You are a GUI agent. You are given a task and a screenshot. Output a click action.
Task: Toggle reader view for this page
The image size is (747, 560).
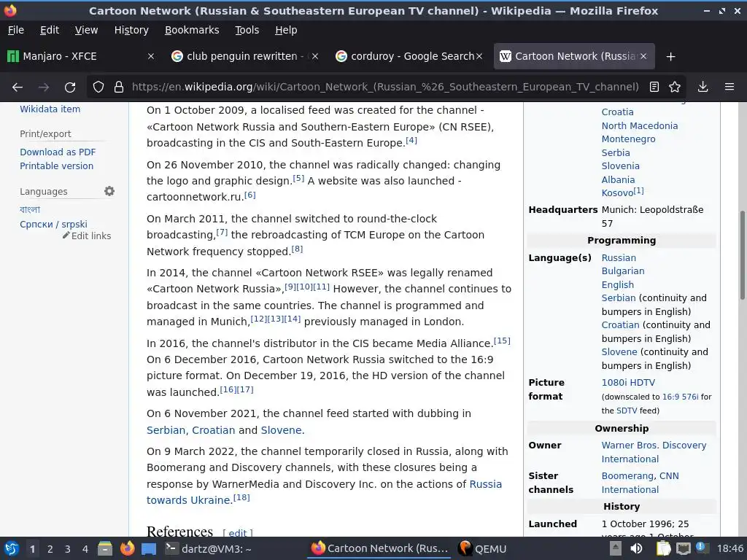coord(654,87)
